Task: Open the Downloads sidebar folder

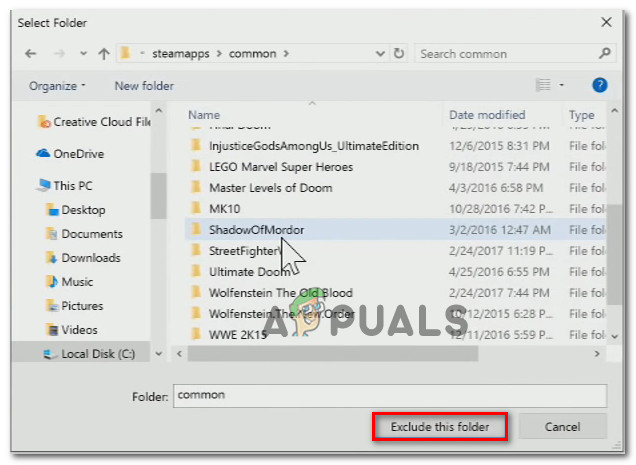Action: click(x=91, y=258)
